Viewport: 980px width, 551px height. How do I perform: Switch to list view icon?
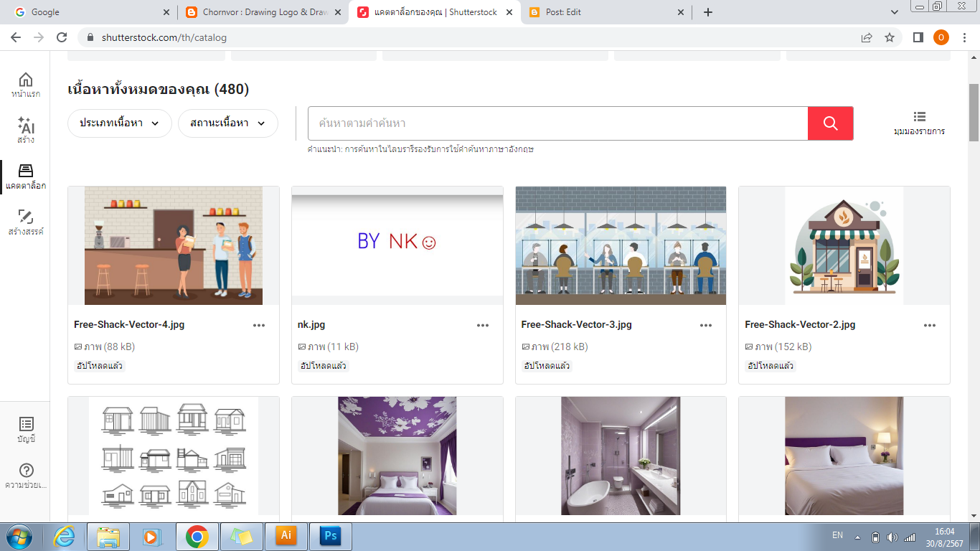tap(919, 123)
